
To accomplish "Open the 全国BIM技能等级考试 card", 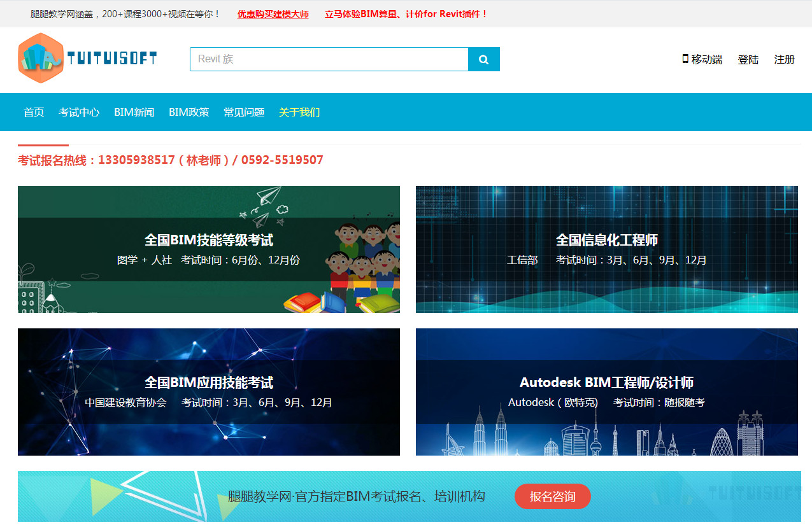I will coord(209,249).
